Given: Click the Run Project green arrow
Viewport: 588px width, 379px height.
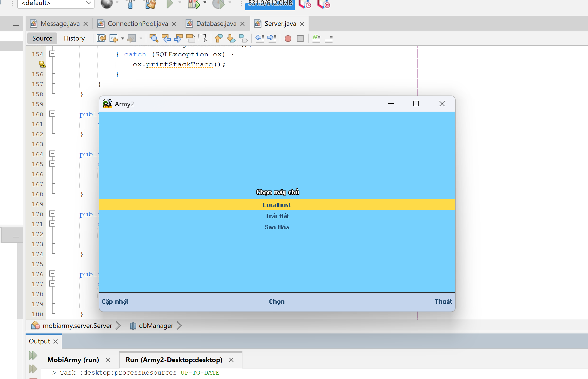Looking at the screenshot, I should coord(170,4).
